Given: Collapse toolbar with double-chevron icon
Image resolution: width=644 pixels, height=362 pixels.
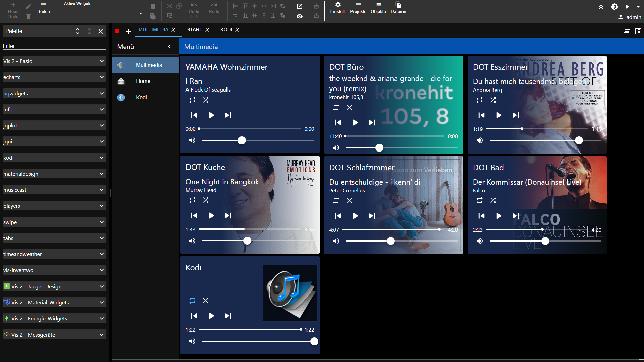Looking at the screenshot, I should [x=601, y=7].
